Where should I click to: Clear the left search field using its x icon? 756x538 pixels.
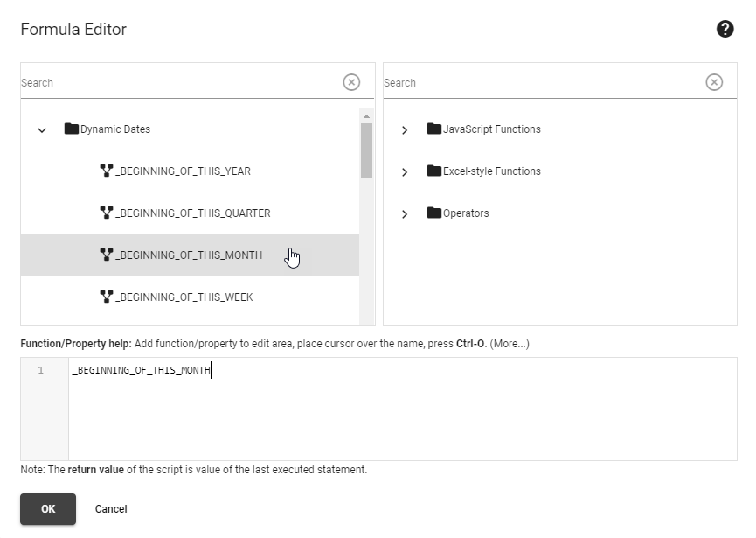pos(351,81)
